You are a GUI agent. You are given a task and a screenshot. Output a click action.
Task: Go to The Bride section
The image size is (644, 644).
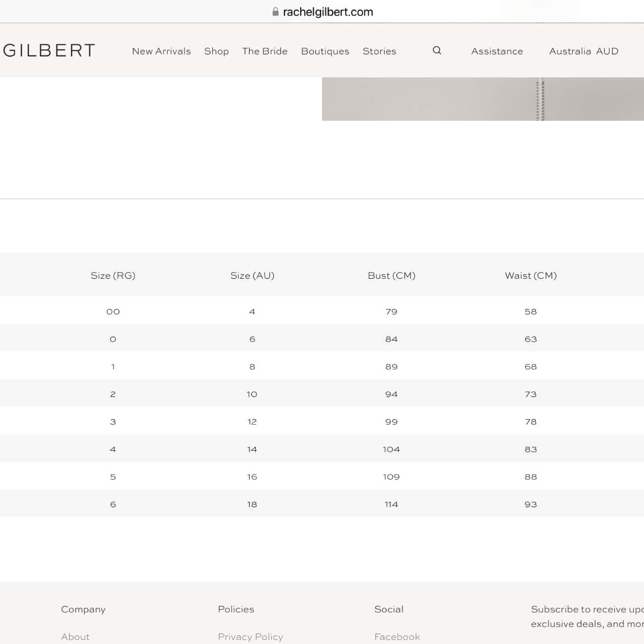[x=265, y=51]
